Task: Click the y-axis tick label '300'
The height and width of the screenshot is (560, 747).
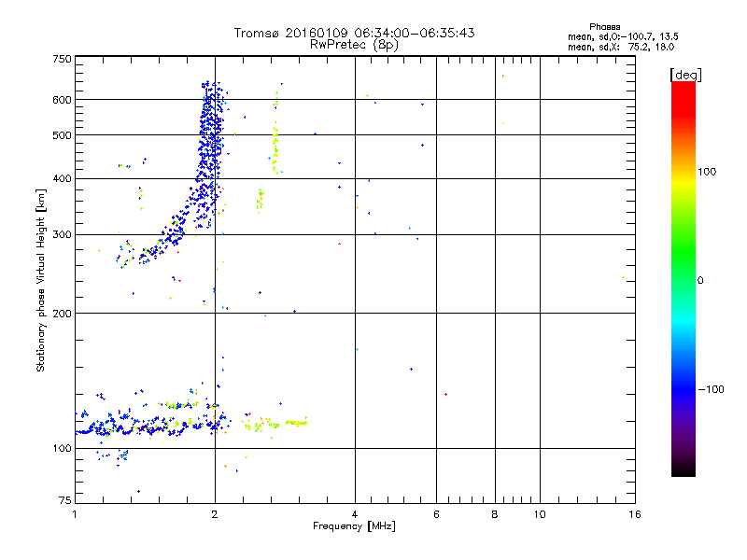Action: pos(62,235)
